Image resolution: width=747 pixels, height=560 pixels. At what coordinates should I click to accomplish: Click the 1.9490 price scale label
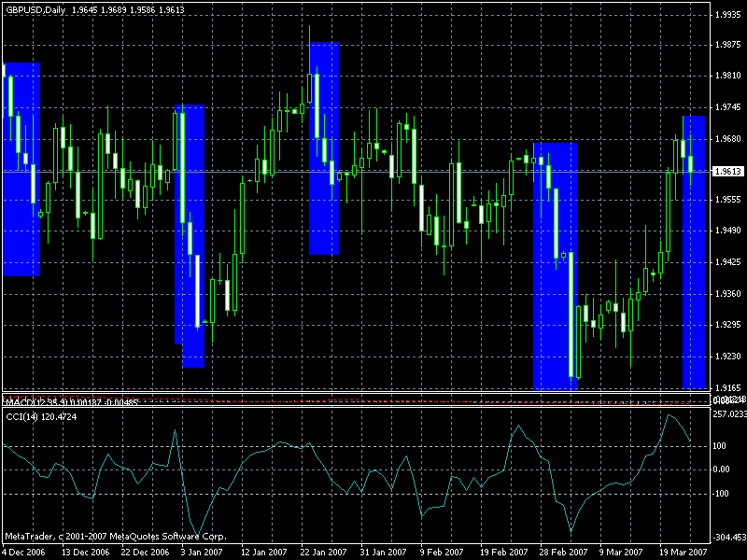[728, 231]
